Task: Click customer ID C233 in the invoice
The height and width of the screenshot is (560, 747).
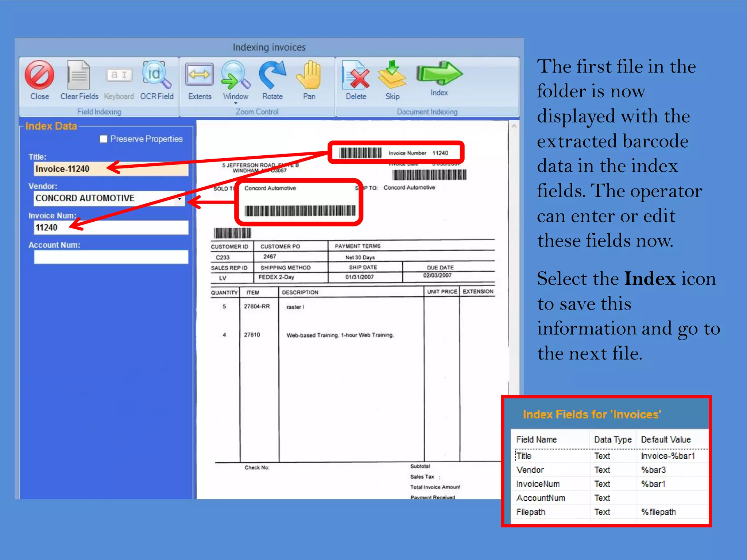Action: 222,257
